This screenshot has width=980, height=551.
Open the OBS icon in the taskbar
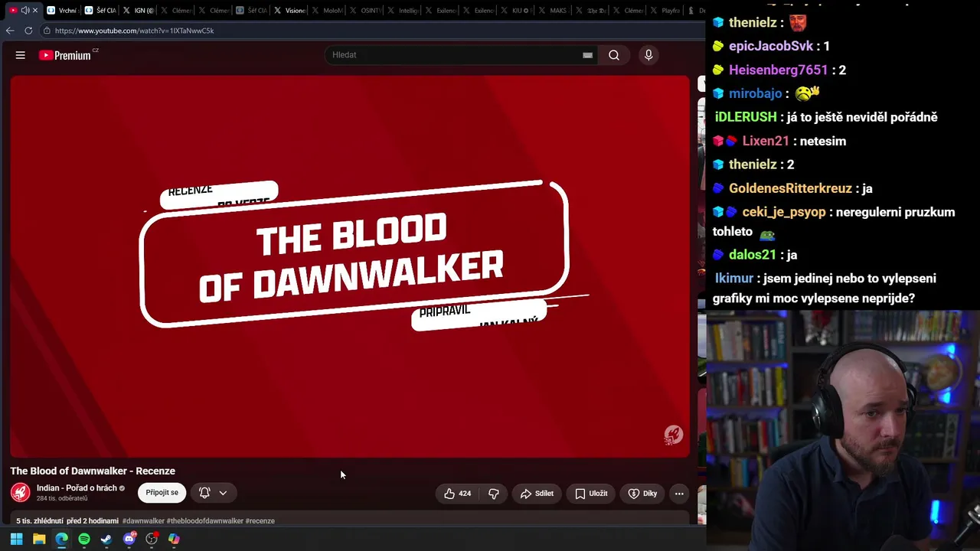(152, 539)
